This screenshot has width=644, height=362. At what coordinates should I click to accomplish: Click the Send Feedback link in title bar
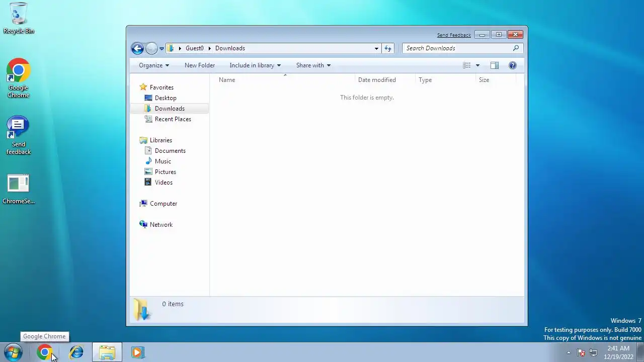(454, 35)
